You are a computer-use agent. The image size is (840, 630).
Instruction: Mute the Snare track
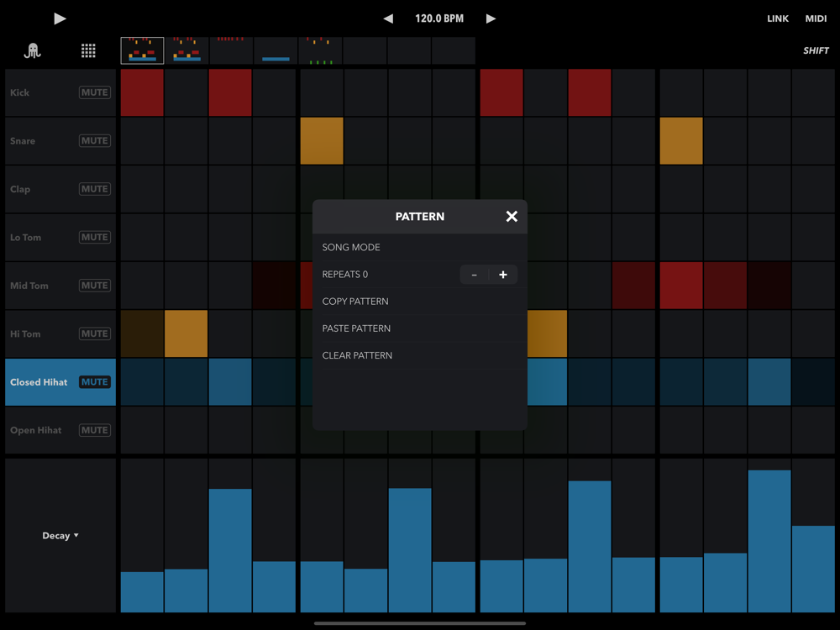[x=94, y=141]
